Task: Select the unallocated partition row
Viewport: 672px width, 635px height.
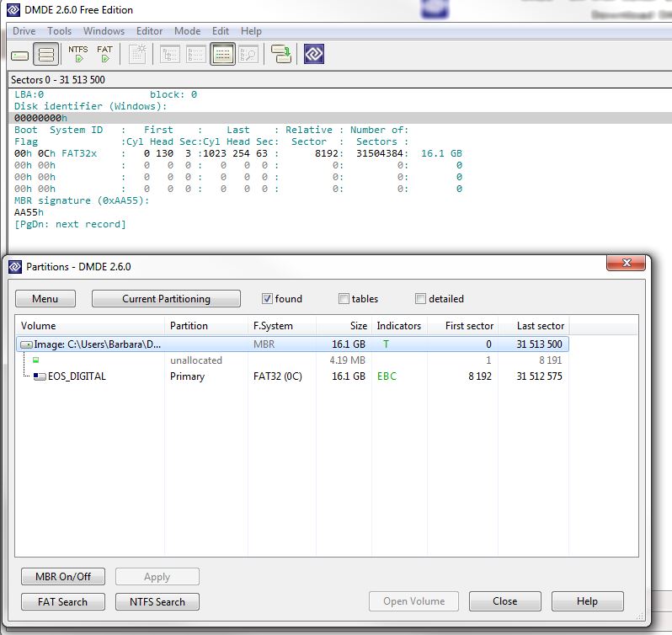Action: pyautogui.click(x=293, y=360)
